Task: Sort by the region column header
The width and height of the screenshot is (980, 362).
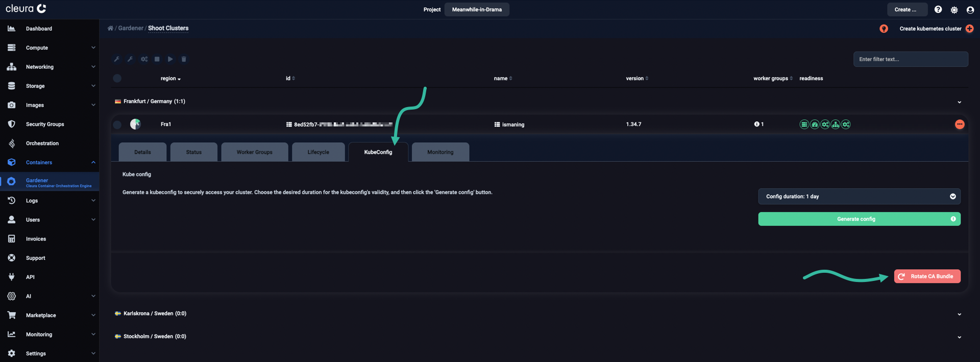Action: click(x=170, y=79)
